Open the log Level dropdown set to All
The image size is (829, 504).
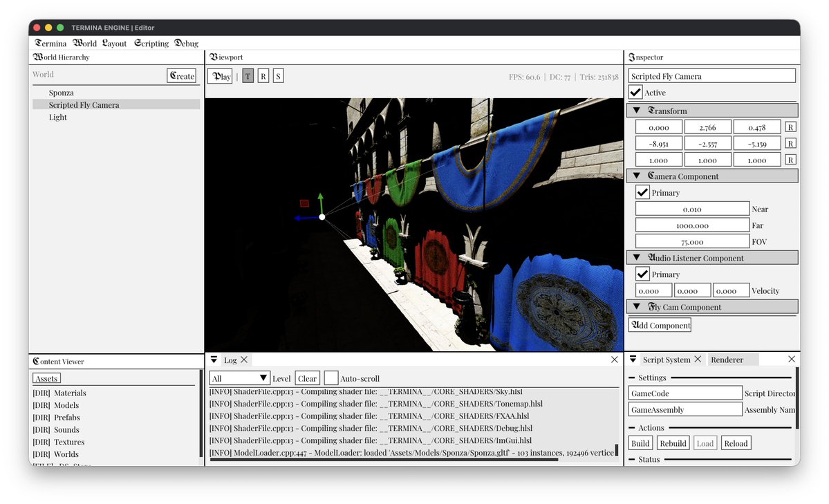[x=239, y=378]
